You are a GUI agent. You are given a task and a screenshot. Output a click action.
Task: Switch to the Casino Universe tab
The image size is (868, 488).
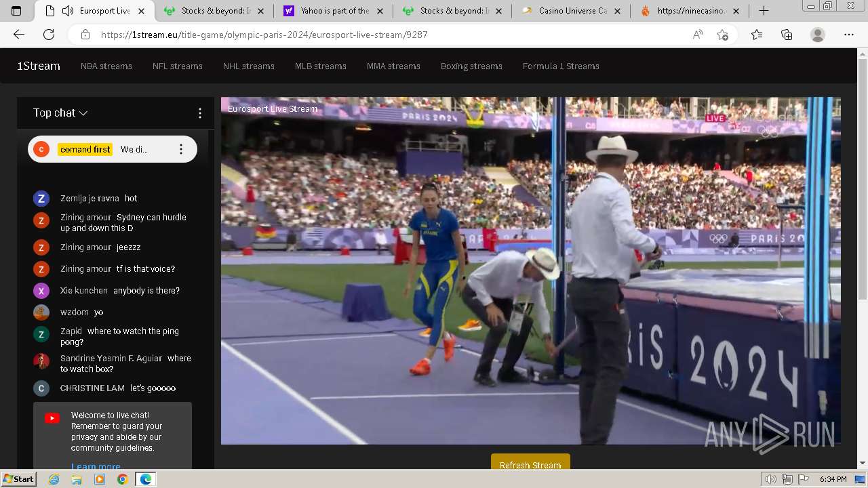[572, 11]
